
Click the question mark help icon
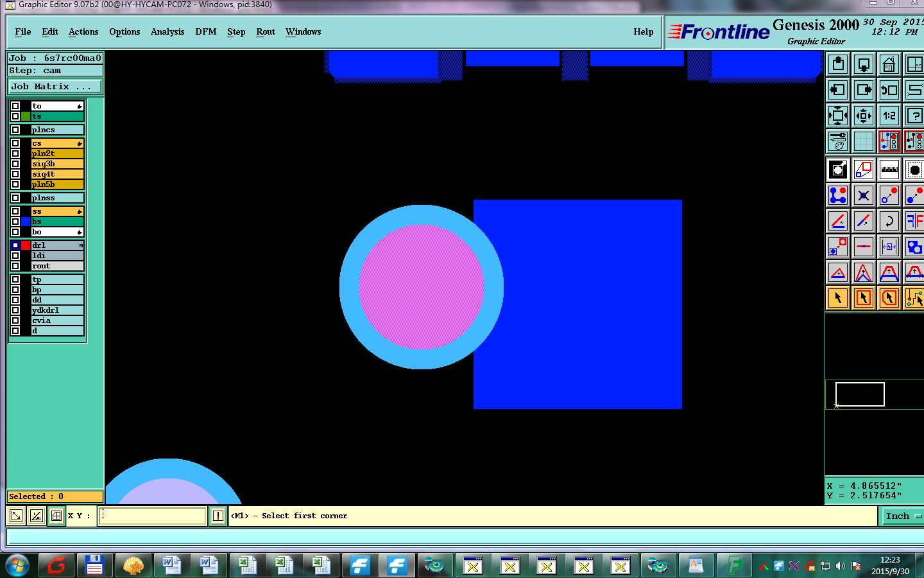(914, 116)
